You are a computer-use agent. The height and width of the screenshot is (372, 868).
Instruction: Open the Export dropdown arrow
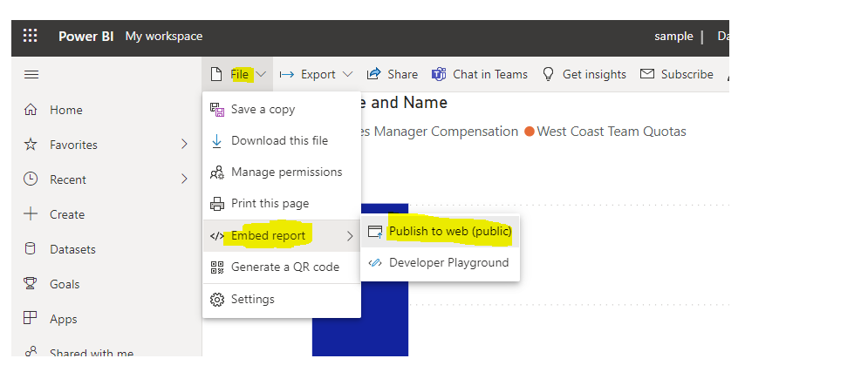[348, 74]
